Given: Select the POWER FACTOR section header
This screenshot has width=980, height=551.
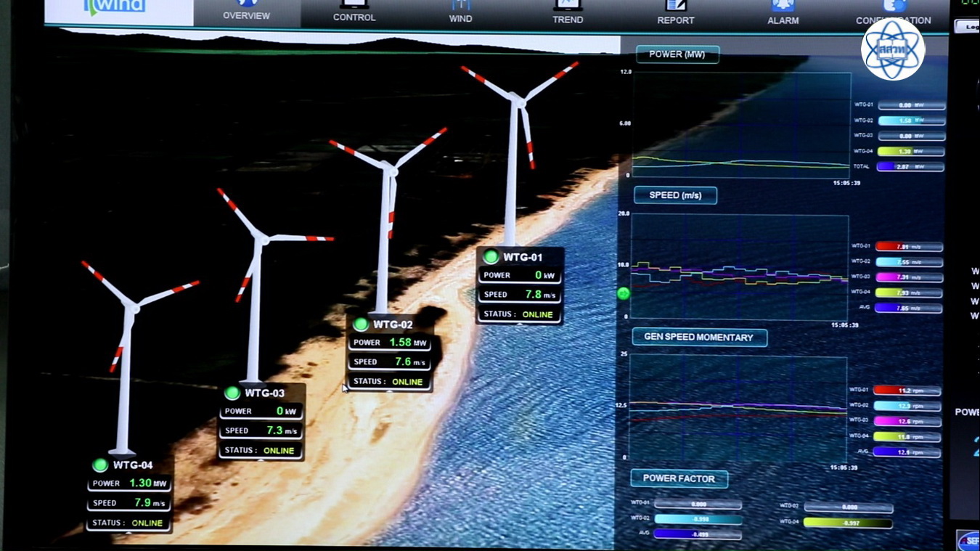Looking at the screenshot, I should click(x=679, y=478).
